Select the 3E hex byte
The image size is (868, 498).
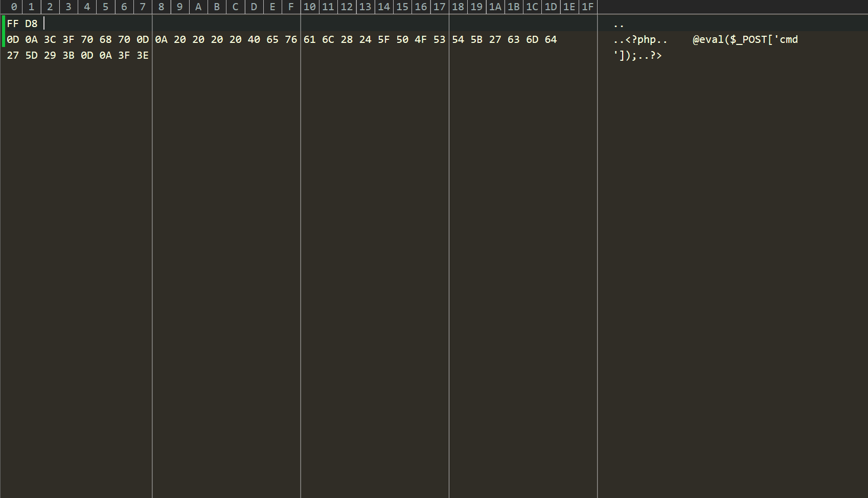[143, 55]
